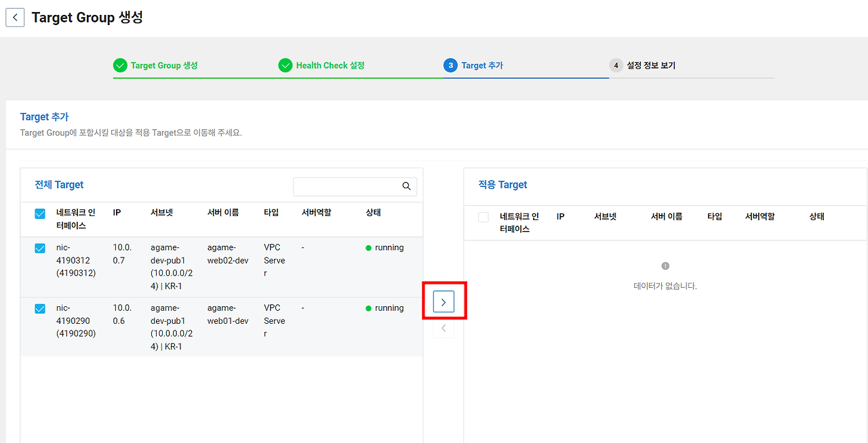Click the 서버 이름 column header in 적용 Target

click(x=667, y=217)
